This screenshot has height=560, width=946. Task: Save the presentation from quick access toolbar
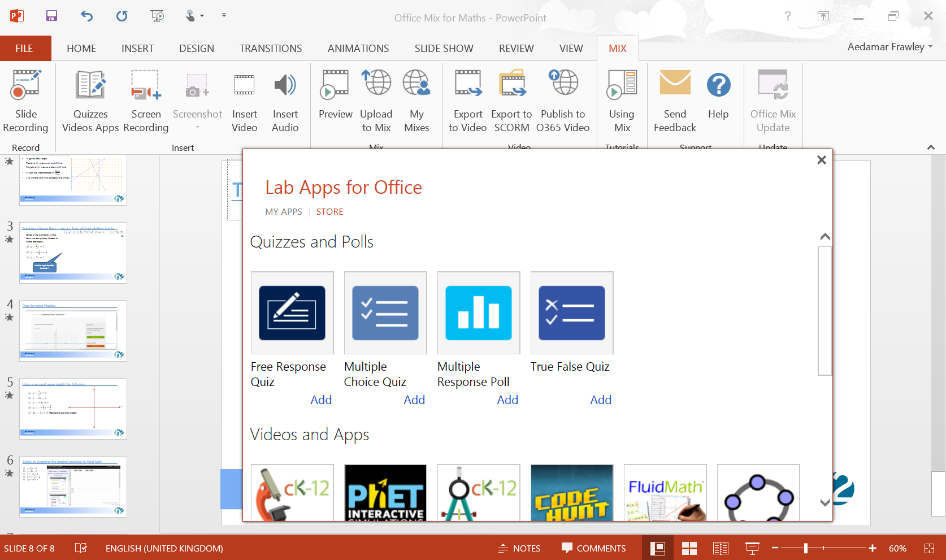51,16
